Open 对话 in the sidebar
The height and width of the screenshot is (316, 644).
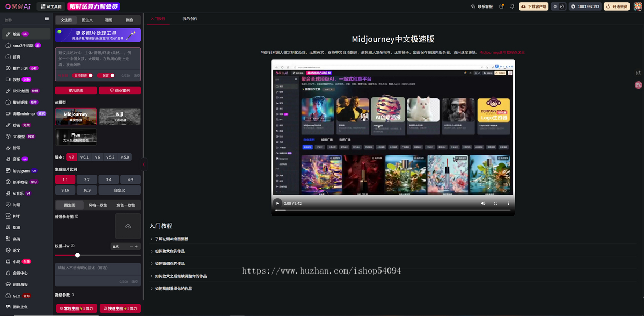26,205
